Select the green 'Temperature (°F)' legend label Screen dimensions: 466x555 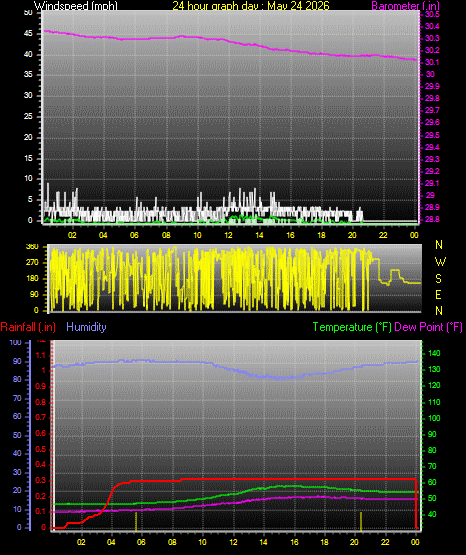click(352, 327)
